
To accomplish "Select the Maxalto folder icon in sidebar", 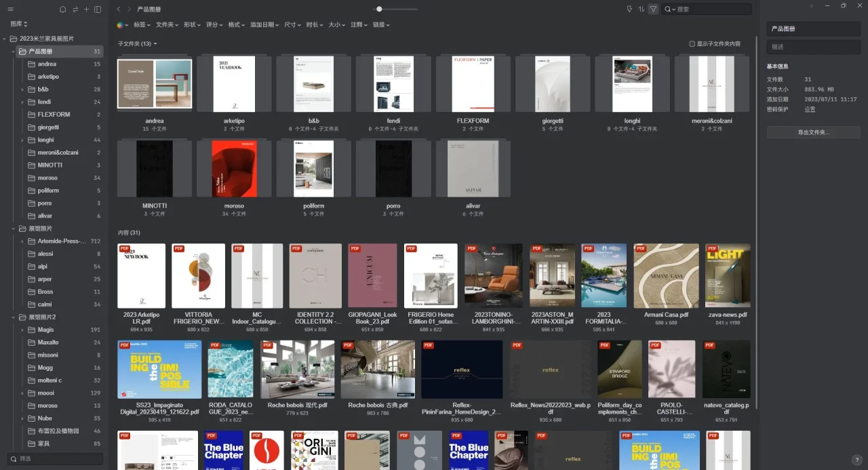I will click(32, 342).
